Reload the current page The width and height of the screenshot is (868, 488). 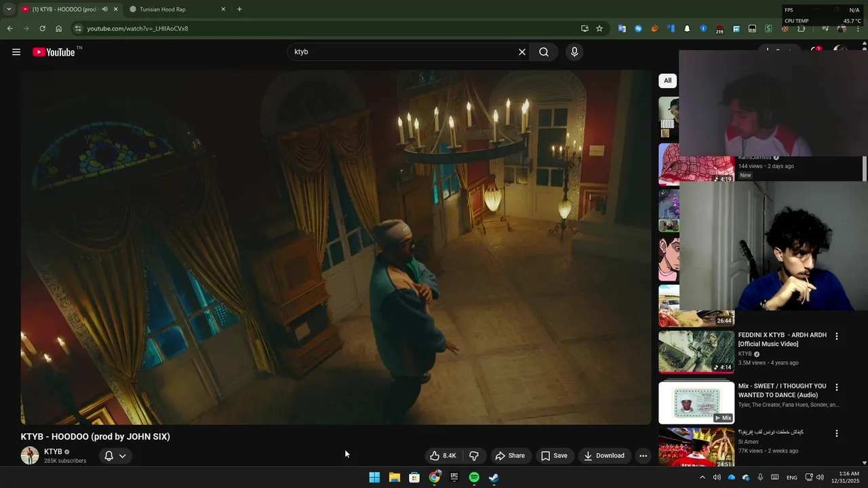click(42, 28)
